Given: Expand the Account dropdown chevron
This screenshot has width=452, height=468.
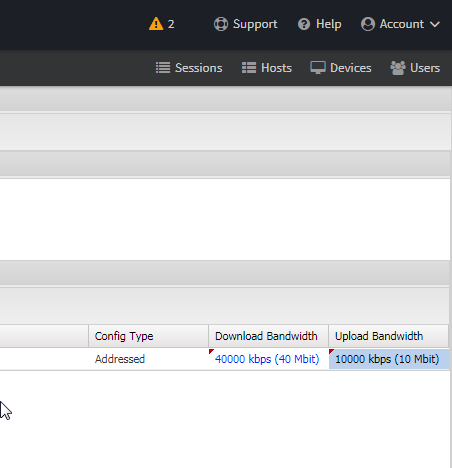Looking at the screenshot, I should pos(435,24).
